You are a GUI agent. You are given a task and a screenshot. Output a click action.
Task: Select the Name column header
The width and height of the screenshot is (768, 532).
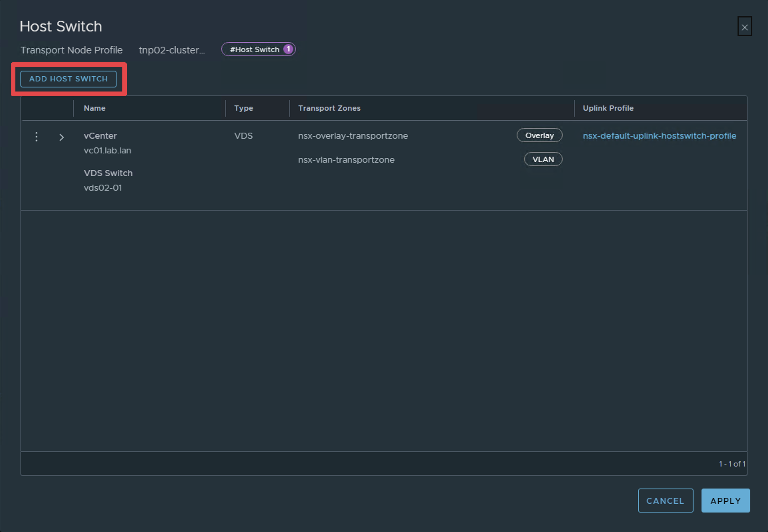(94, 108)
